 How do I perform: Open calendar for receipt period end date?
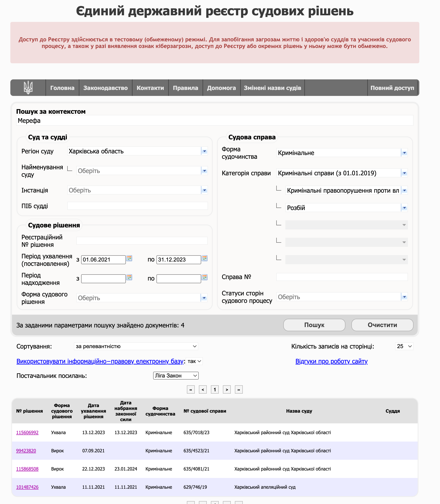(x=204, y=277)
